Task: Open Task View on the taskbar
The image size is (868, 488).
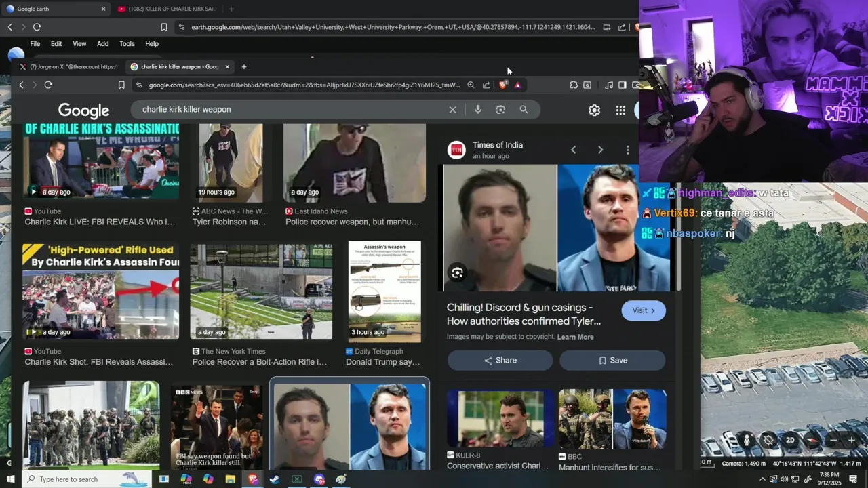Action: point(164,479)
